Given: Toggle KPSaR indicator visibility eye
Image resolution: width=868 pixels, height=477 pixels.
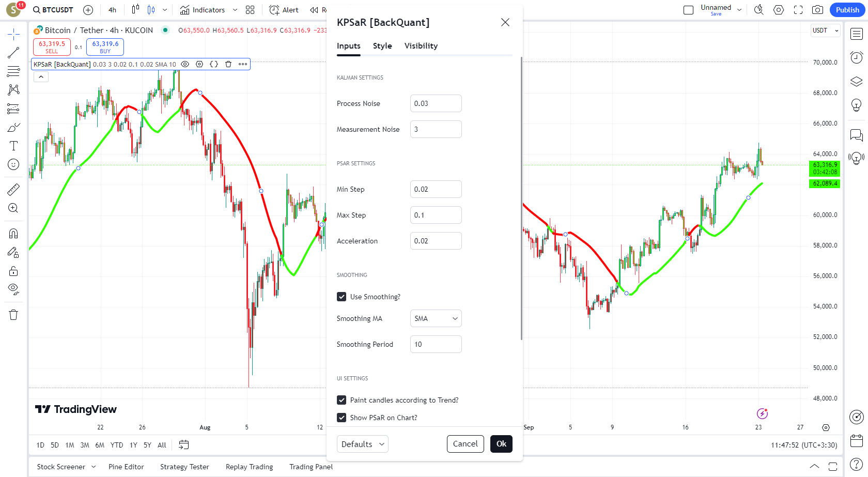Looking at the screenshot, I should tap(185, 64).
